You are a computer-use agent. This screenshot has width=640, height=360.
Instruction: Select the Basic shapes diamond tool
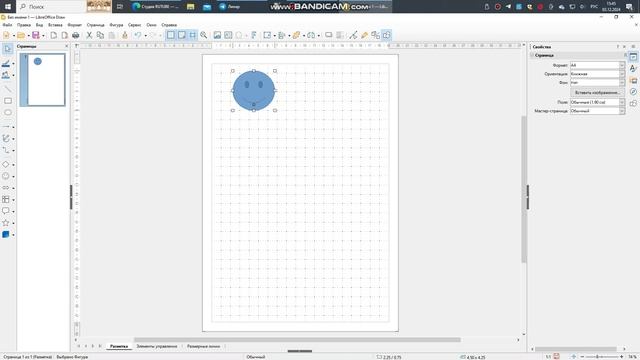coord(6,164)
